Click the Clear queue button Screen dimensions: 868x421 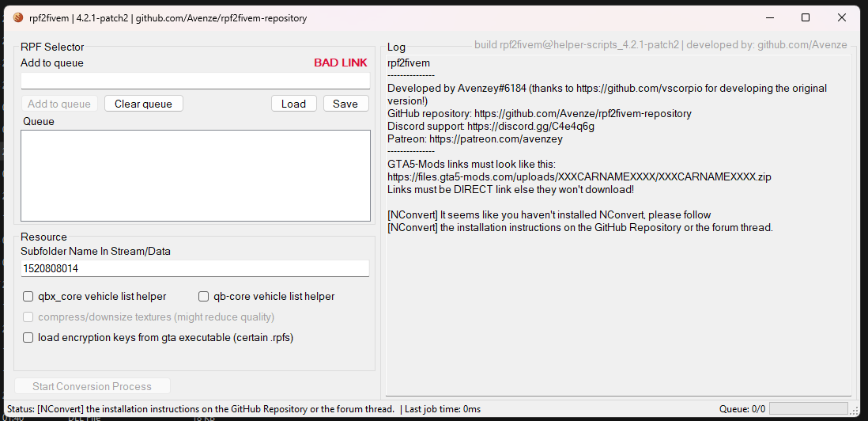coord(143,104)
